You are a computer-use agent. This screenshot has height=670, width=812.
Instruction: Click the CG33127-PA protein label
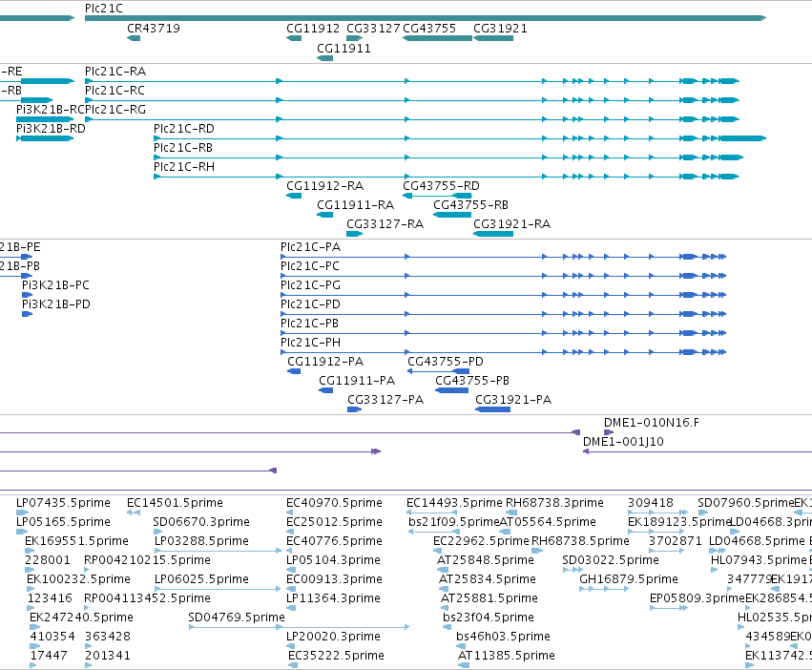pos(385,401)
